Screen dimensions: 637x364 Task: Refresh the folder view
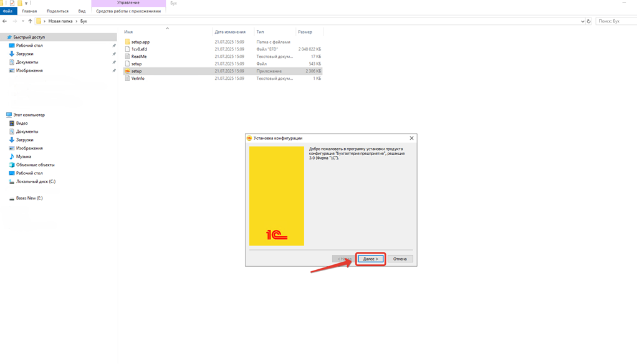click(x=588, y=21)
